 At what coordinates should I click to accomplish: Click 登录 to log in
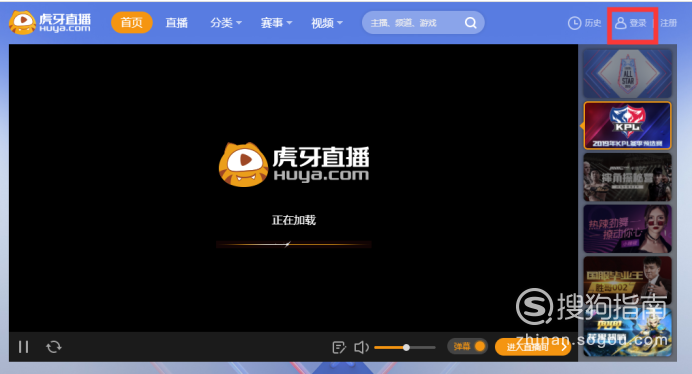631,23
